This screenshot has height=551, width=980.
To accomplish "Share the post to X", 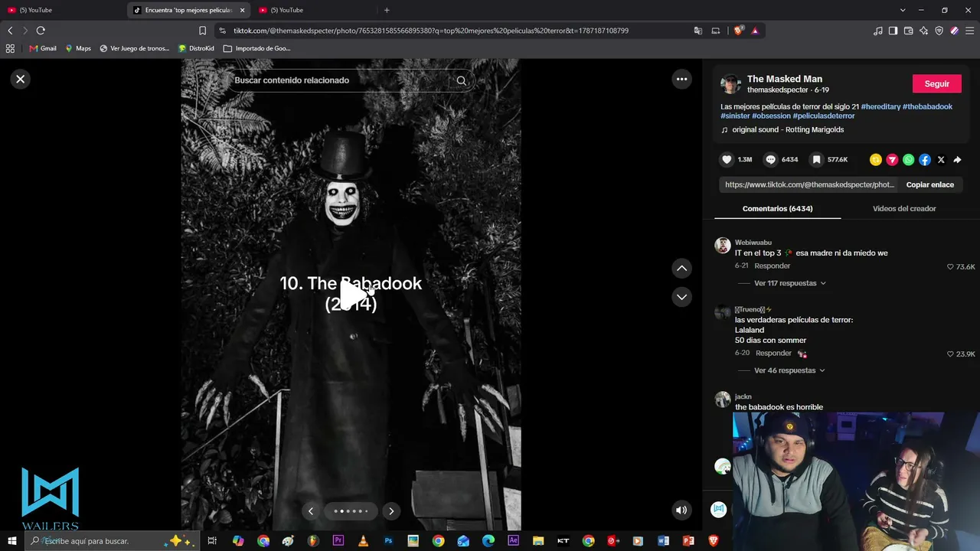I will pos(941,160).
